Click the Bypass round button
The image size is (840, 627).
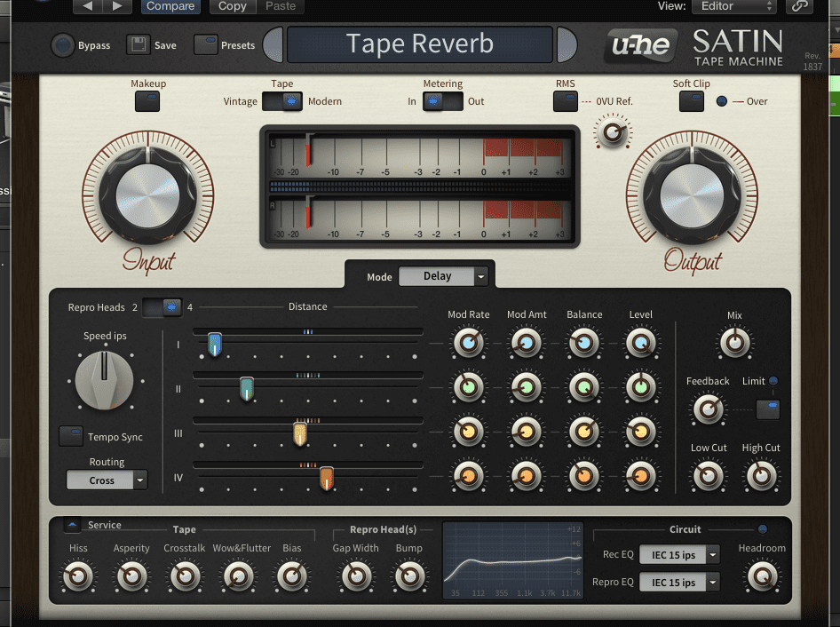[63, 45]
